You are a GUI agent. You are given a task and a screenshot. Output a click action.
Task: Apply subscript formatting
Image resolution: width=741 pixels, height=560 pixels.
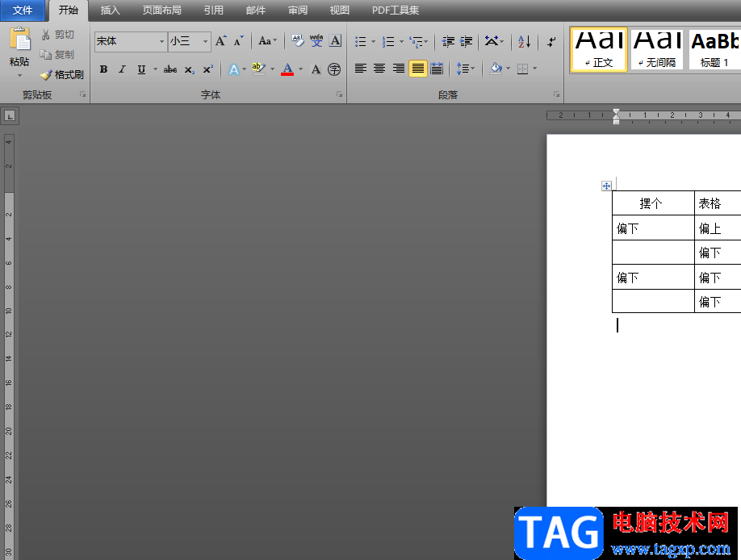pyautogui.click(x=190, y=69)
